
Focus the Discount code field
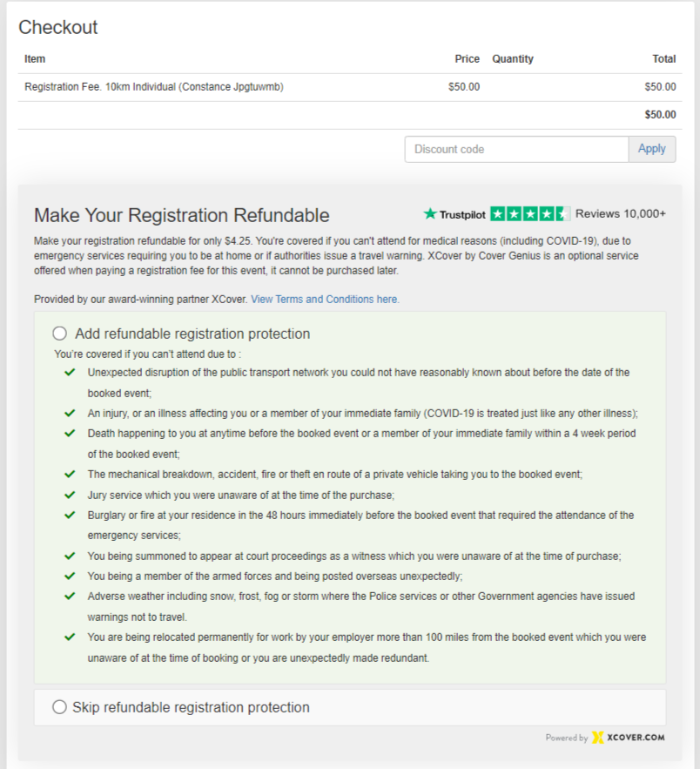tap(516, 149)
